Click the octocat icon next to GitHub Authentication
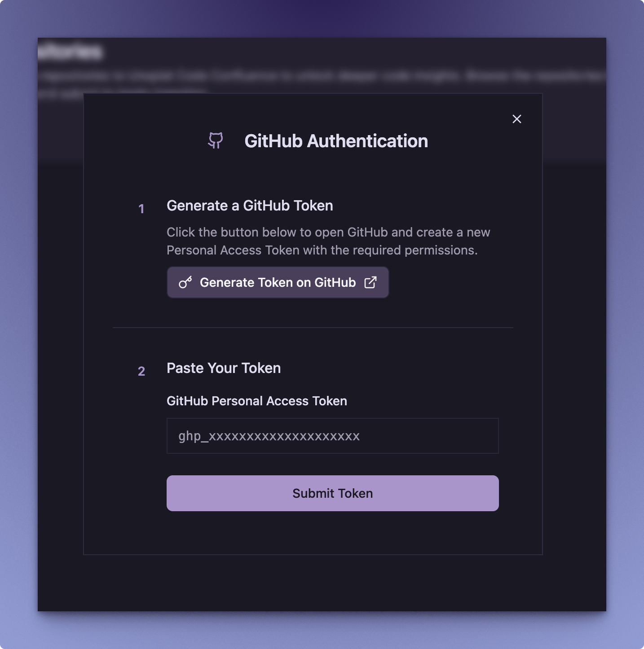The width and height of the screenshot is (644, 649). (215, 141)
